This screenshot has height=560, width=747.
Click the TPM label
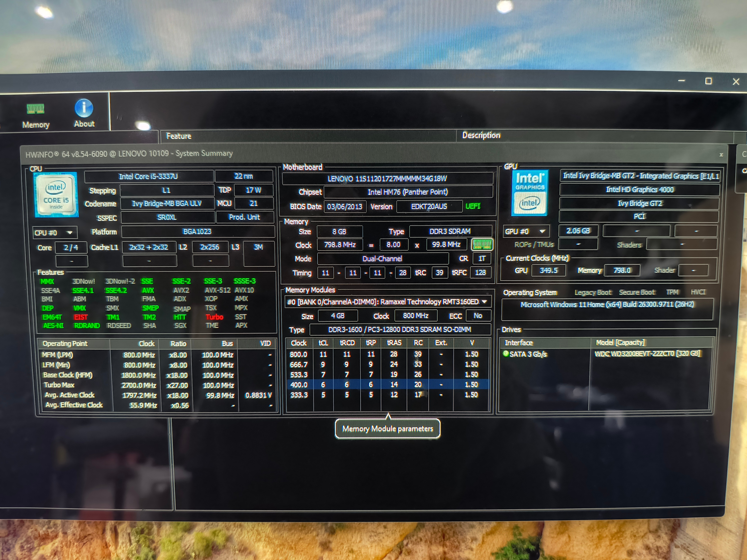pyautogui.click(x=672, y=292)
